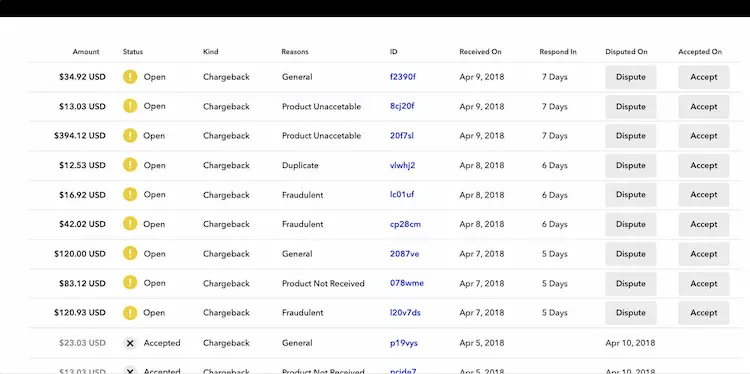Open the 8cj20f dispute link
Image resolution: width=750 pixels, height=374 pixels.
pos(402,106)
